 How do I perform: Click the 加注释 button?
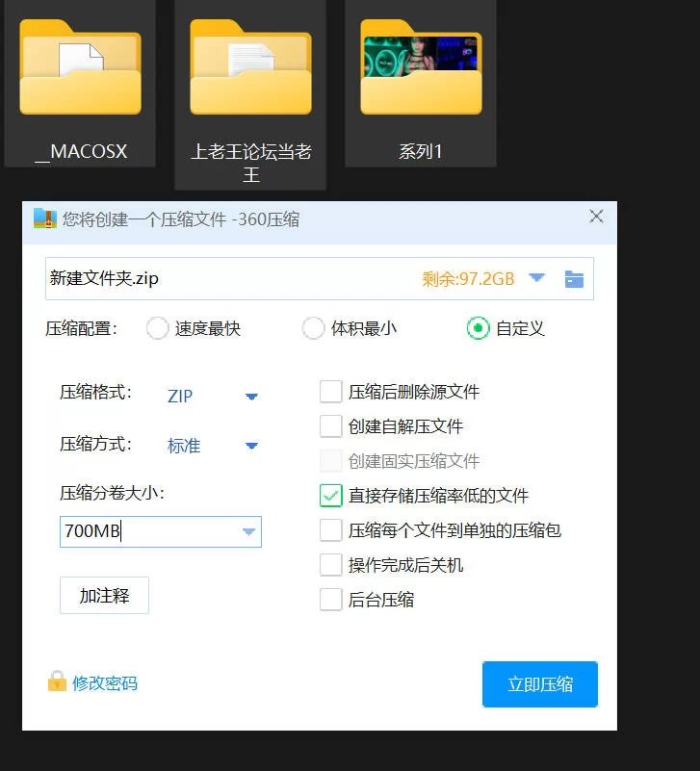(104, 596)
